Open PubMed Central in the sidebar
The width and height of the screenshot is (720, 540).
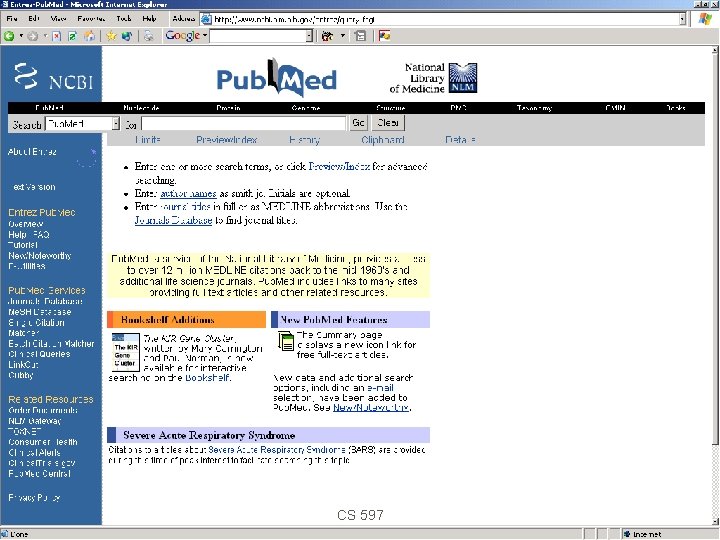click(x=39, y=473)
